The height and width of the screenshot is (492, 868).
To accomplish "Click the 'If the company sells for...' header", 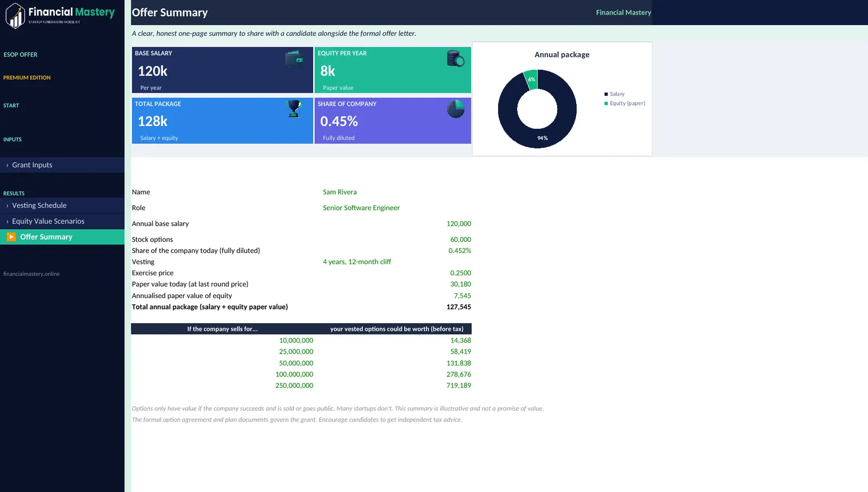I will pos(222,329).
